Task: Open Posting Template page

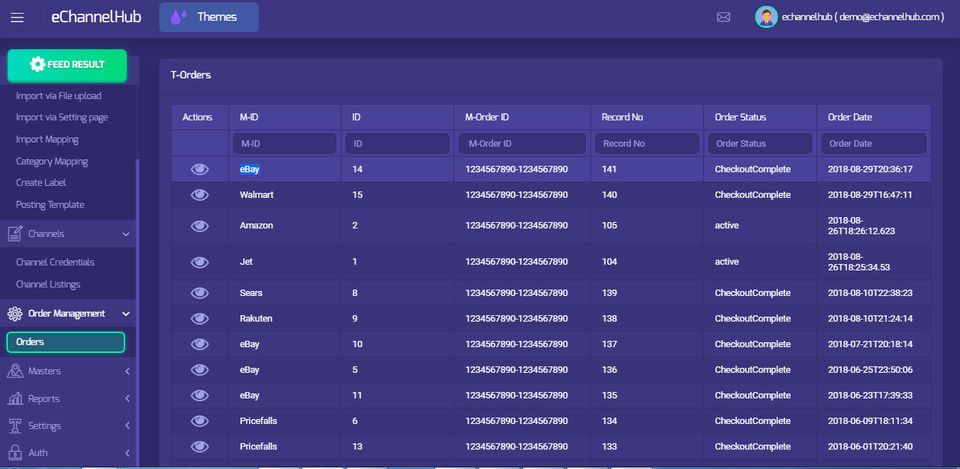Action: point(50,204)
